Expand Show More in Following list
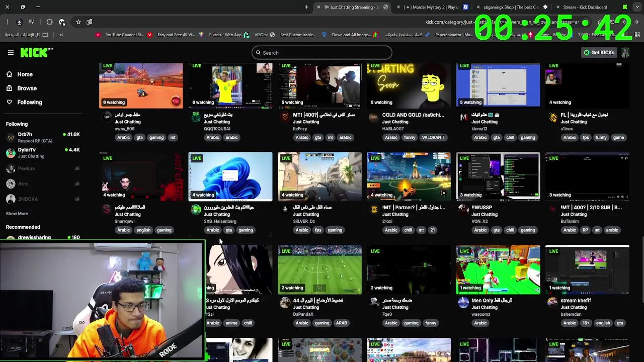Image resolution: width=644 pixels, height=362 pixels. pyautogui.click(x=17, y=214)
